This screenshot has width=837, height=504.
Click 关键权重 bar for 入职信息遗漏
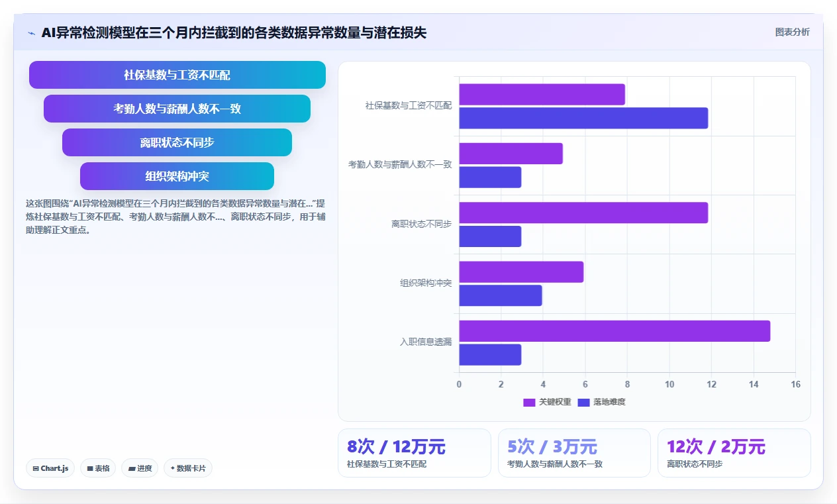tap(615, 331)
